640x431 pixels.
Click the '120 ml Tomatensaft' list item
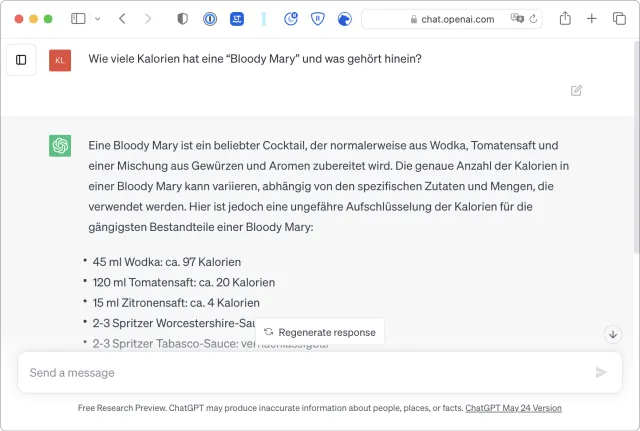coord(184,282)
